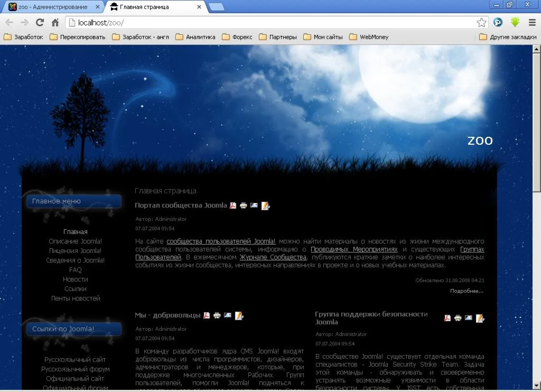541x392 pixels.
Task: Open a new tab with the new tab button
Action: pyautogui.click(x=217, y=7)
